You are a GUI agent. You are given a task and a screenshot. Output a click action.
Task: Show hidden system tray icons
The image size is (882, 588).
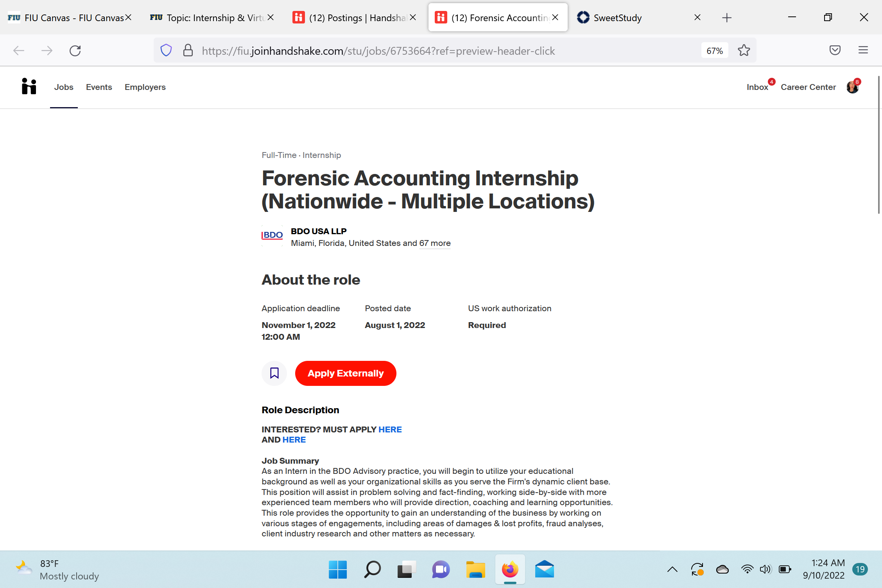(672, 569)
